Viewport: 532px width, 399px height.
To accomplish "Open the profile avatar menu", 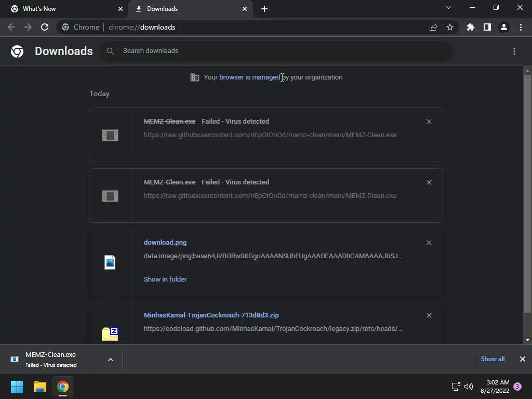I will (504, 27).
